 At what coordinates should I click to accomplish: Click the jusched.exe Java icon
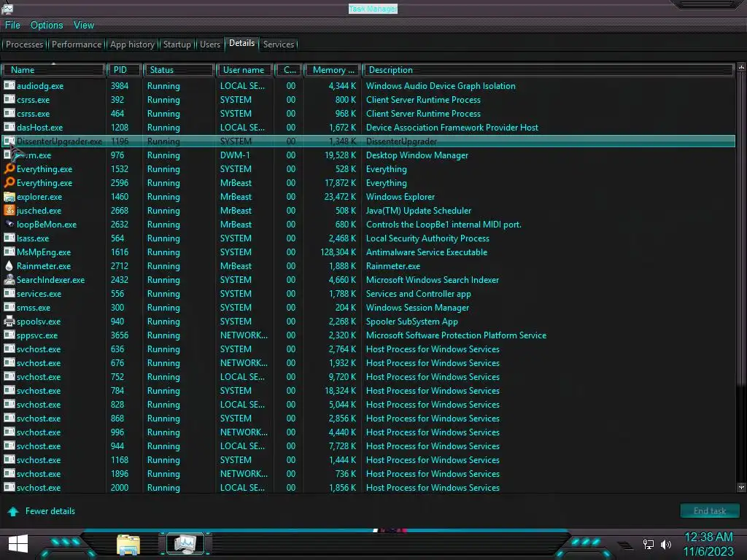pyautogui.click(x=9, y=210)
